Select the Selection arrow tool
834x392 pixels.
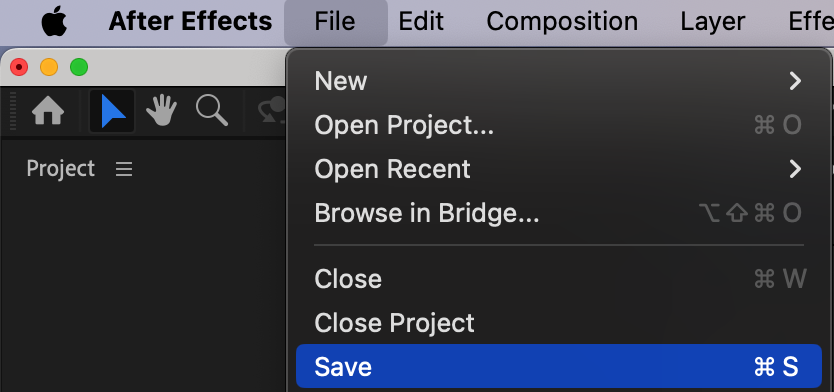click(112, 111)
